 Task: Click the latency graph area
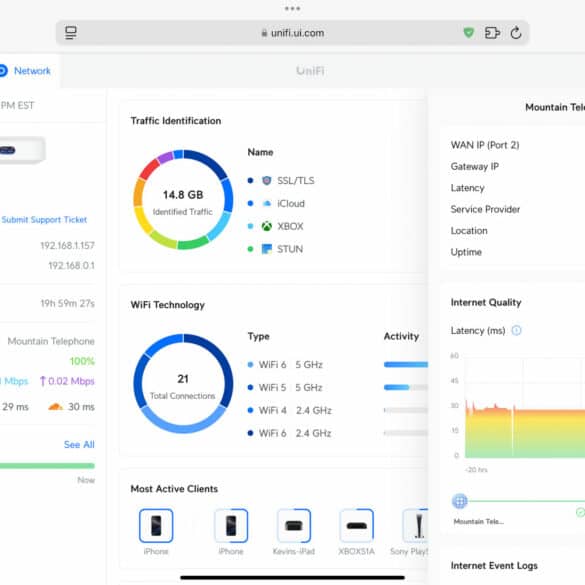[x=525, y=409]
